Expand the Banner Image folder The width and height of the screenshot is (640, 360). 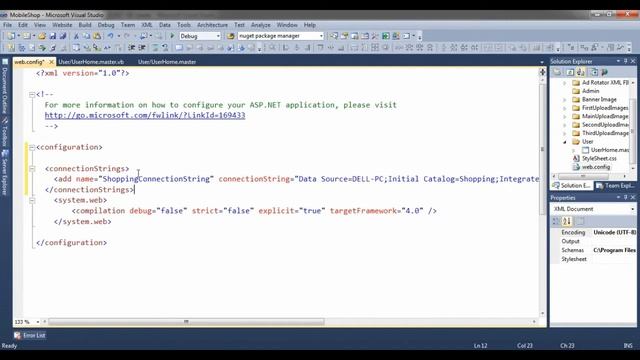(565, 100)
